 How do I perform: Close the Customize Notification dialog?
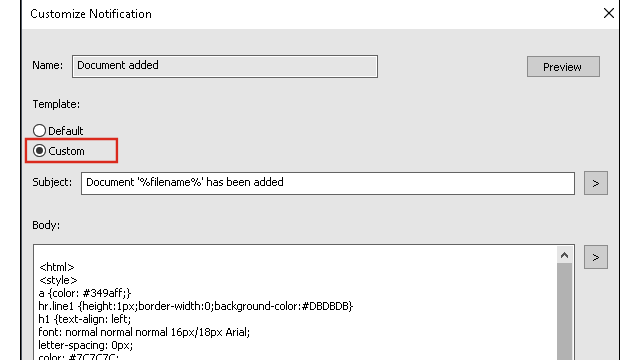(609, 13)
